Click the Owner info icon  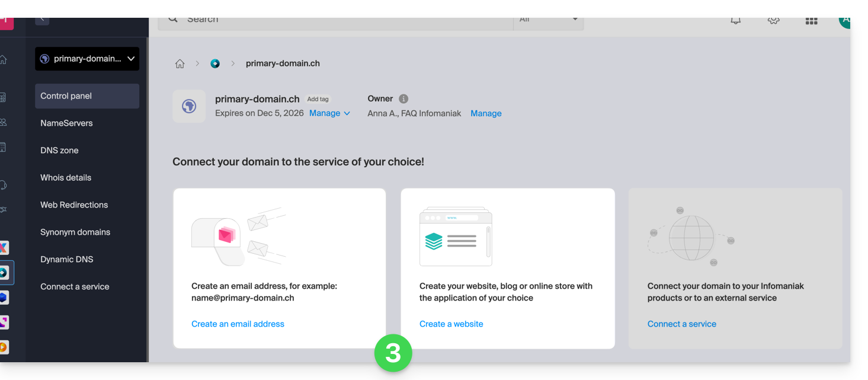click(403, 99)
